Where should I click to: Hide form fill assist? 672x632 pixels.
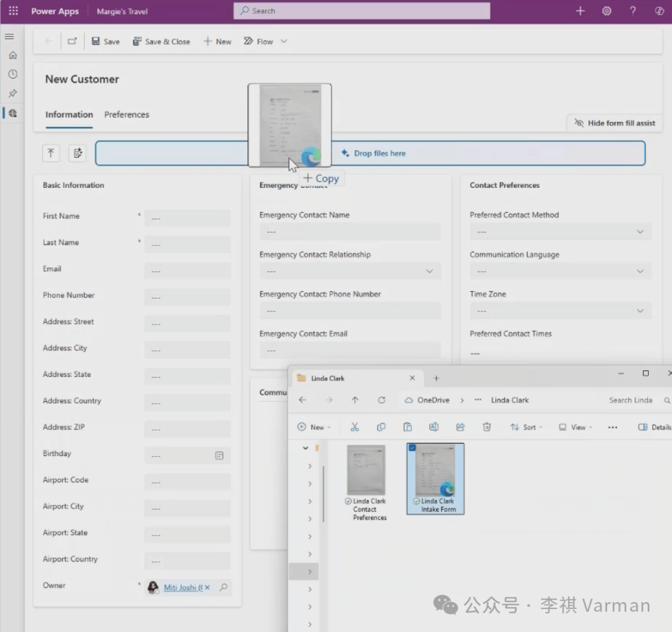tap(615, 123)
